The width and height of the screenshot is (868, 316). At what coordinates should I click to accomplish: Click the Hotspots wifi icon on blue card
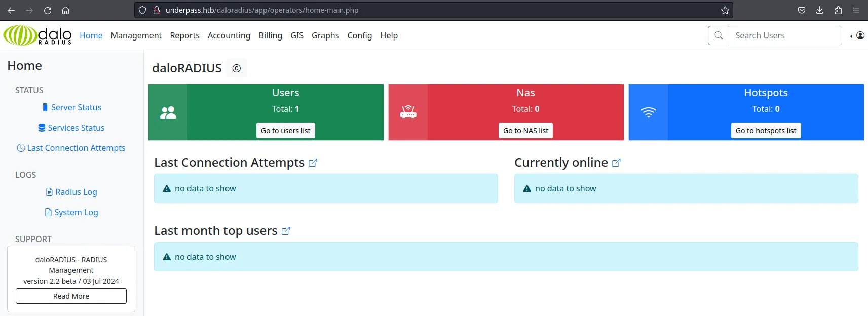tap(649, 112)
